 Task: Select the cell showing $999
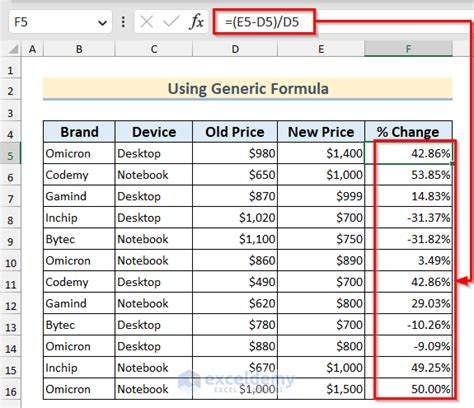click(x=321, y=196)
